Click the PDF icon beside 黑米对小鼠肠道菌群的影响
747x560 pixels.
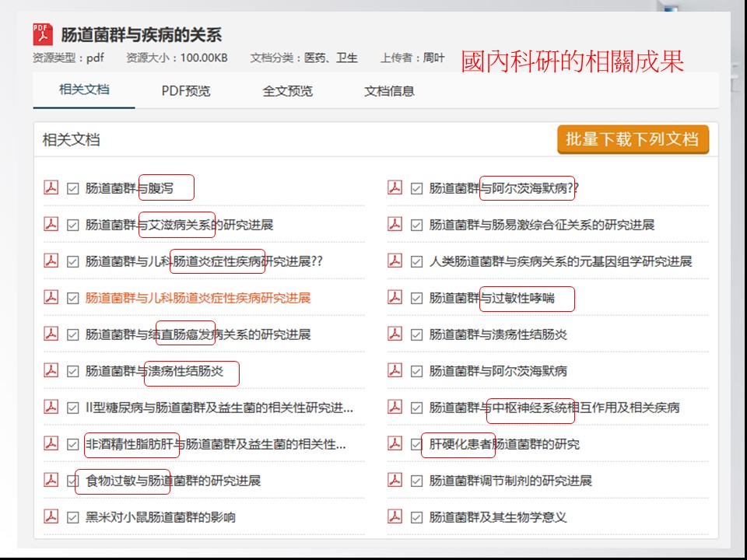click(51, 516)
